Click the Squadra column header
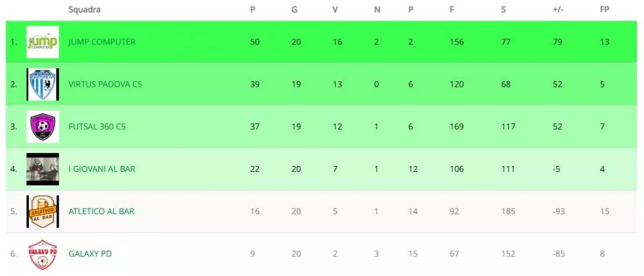Viewport: 644px width, 276px height. pos(84,10)
